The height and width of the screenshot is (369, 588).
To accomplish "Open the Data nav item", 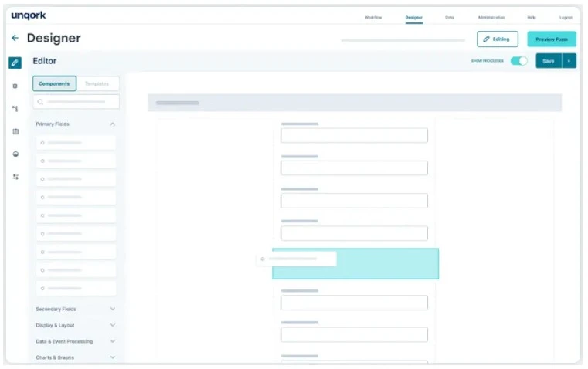I will pos(449,17).
